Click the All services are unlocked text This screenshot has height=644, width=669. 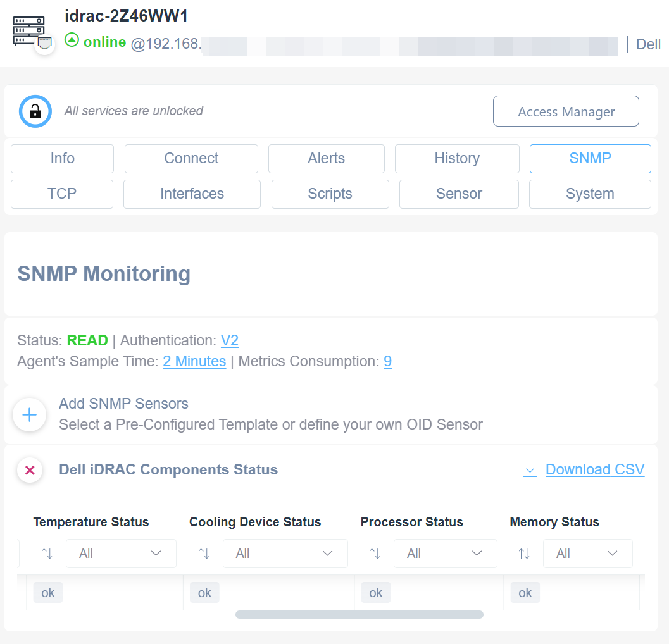click(134, 111)
